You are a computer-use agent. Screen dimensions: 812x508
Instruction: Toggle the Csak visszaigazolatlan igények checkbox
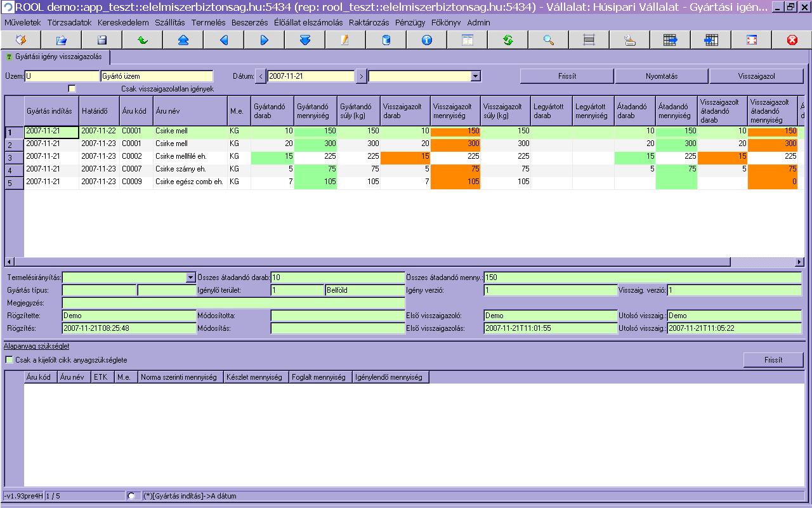pyautogui.click(x=72, y=89)
